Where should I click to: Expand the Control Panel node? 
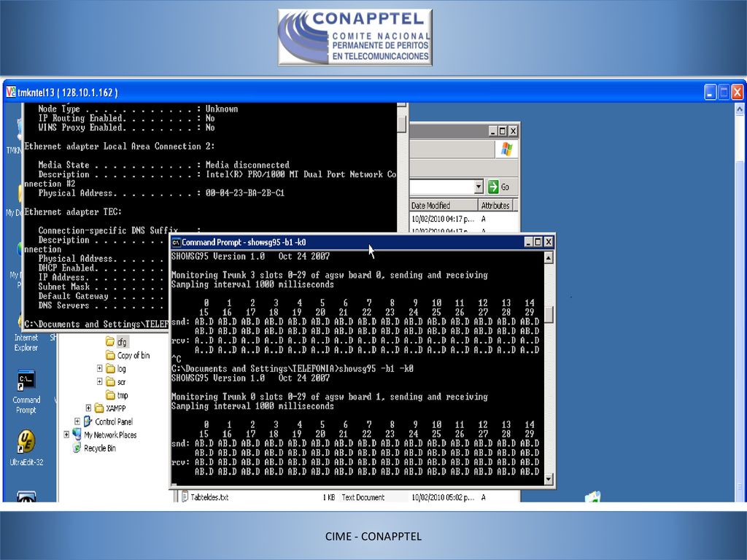tap(77, 421)
